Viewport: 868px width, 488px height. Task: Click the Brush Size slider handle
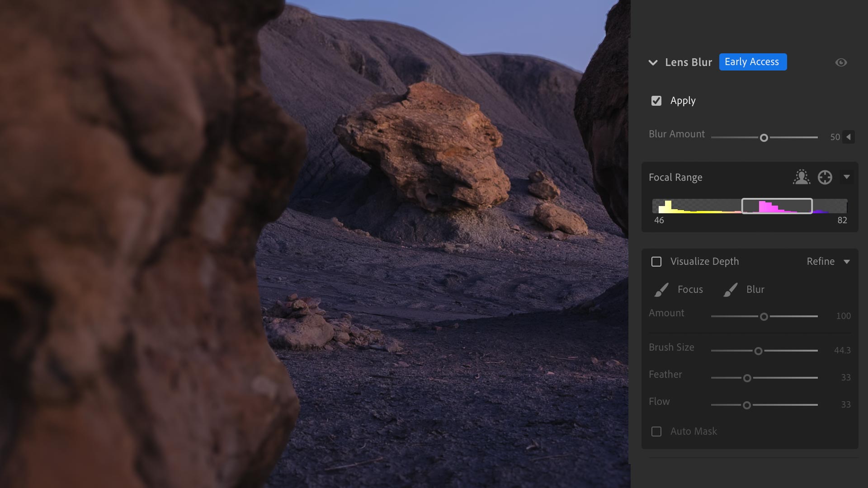click(x=758, y=351)
